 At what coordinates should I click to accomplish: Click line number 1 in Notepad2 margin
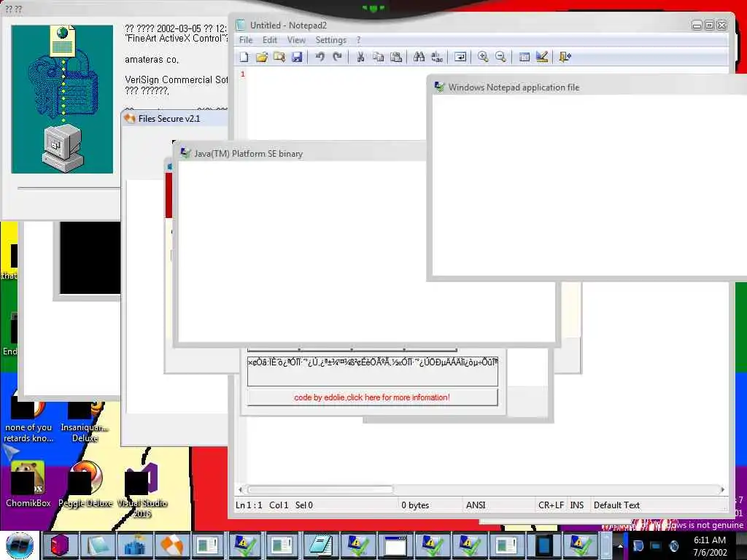[x=243, y=74]
